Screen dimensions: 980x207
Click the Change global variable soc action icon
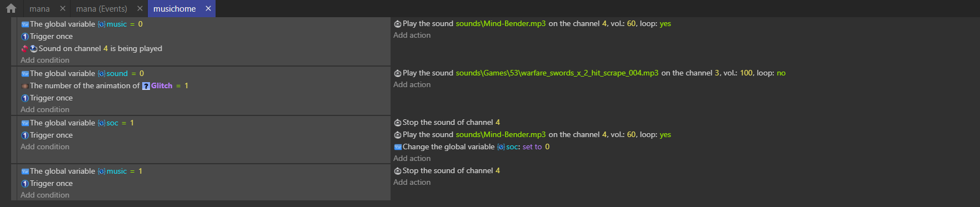coord(398,147)
